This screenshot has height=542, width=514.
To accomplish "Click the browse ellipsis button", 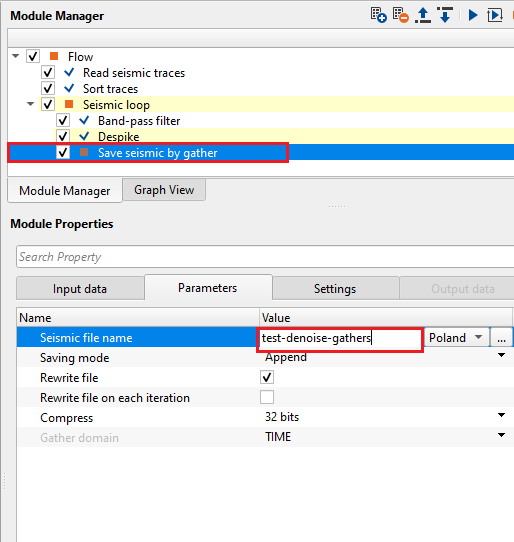I will click(501, 338).
